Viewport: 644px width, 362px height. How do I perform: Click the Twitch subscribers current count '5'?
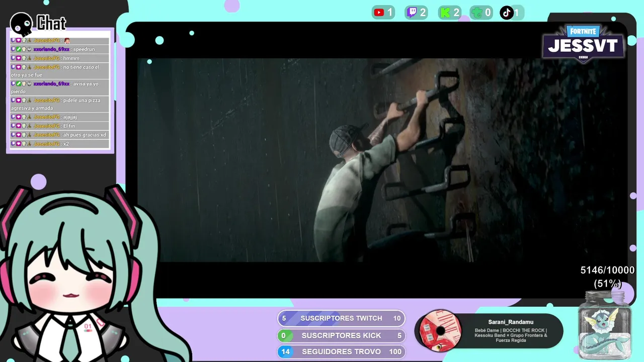tap(284, 318)
